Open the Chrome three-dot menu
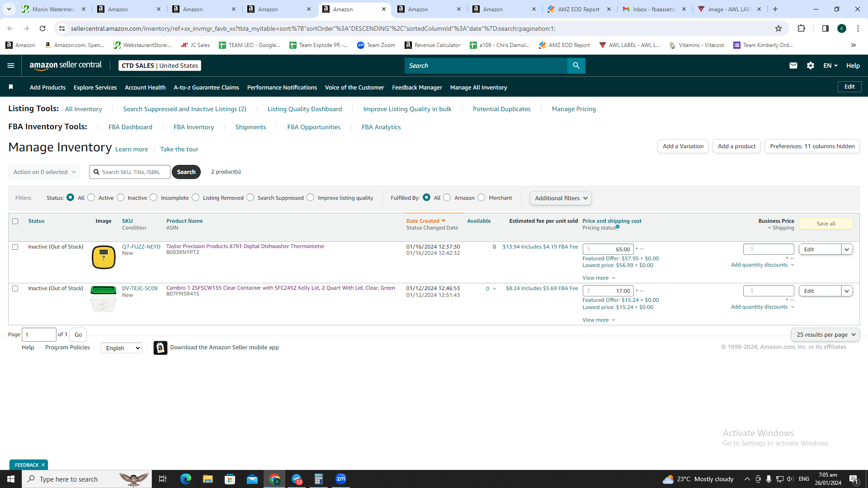The width and height of the screenshot is (868, 488). coord(858,28)
